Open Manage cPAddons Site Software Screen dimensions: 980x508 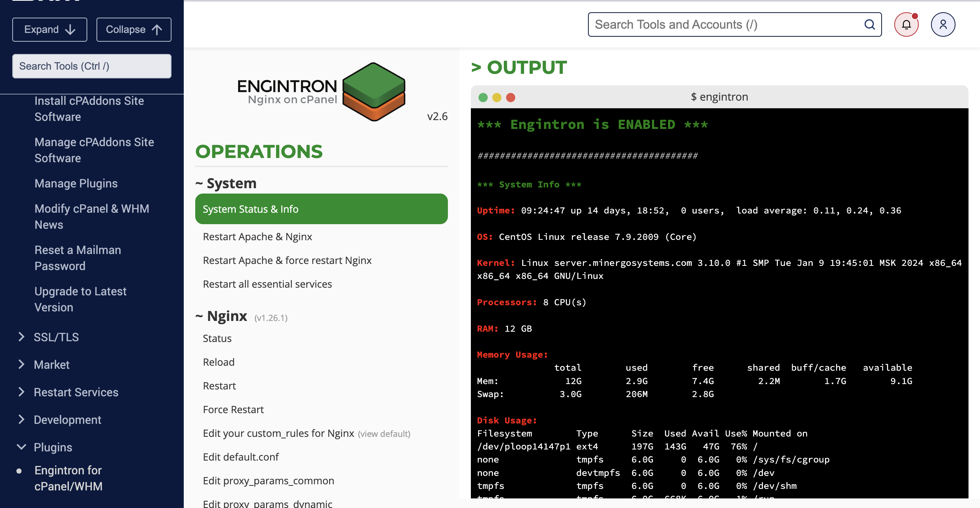(x=94, y=150)
